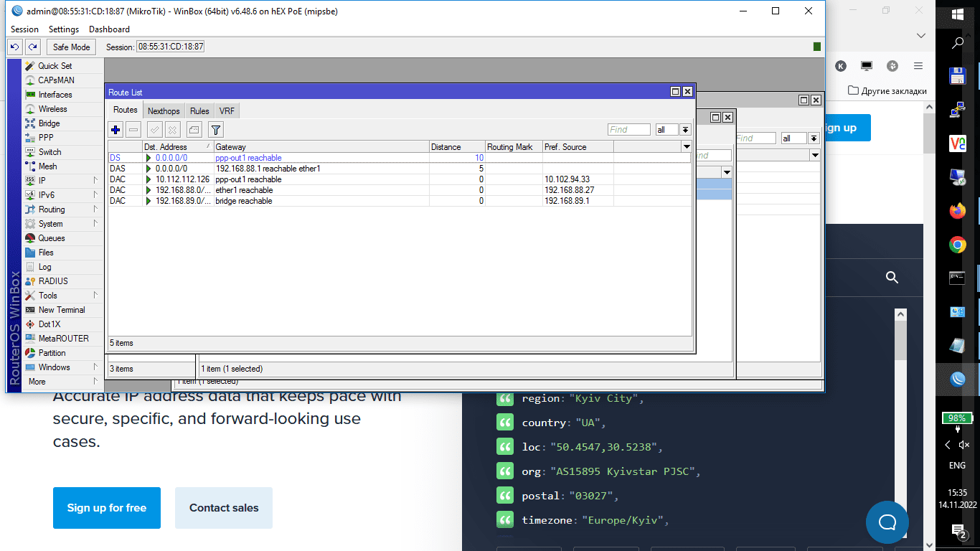Switch to the Nexthops tab

coord(164,110)
